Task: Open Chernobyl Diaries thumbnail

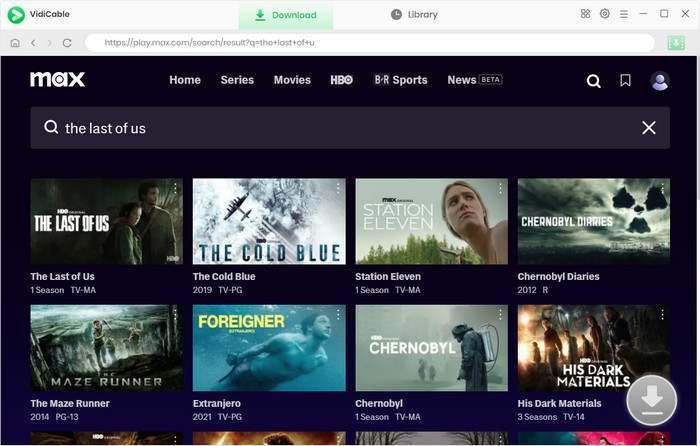Action: pos(594,221)
